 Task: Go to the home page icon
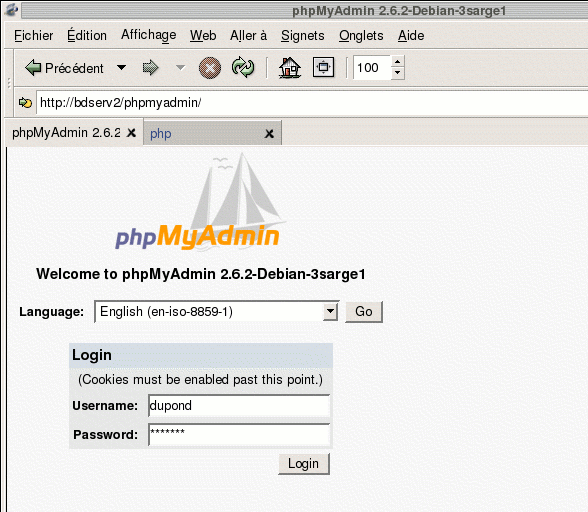(x=290, y=68)
